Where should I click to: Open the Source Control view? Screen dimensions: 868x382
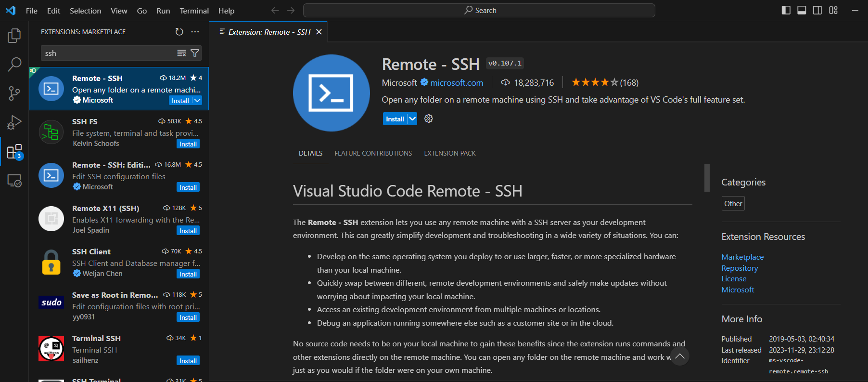(x=14, y=93)
